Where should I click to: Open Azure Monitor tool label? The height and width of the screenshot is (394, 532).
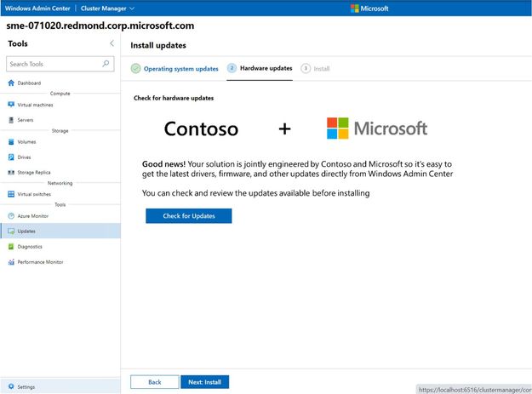click(33, 215)
